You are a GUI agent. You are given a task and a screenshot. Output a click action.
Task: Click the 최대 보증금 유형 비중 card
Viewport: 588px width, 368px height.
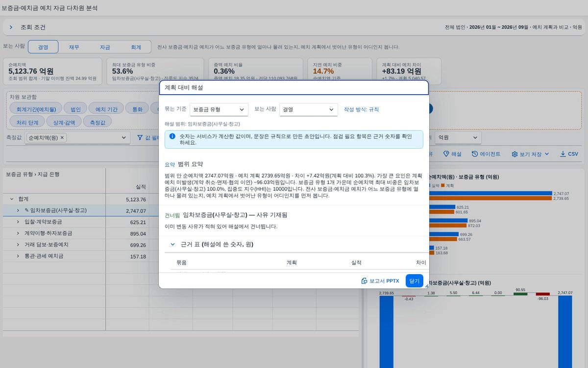pos(155,72)
